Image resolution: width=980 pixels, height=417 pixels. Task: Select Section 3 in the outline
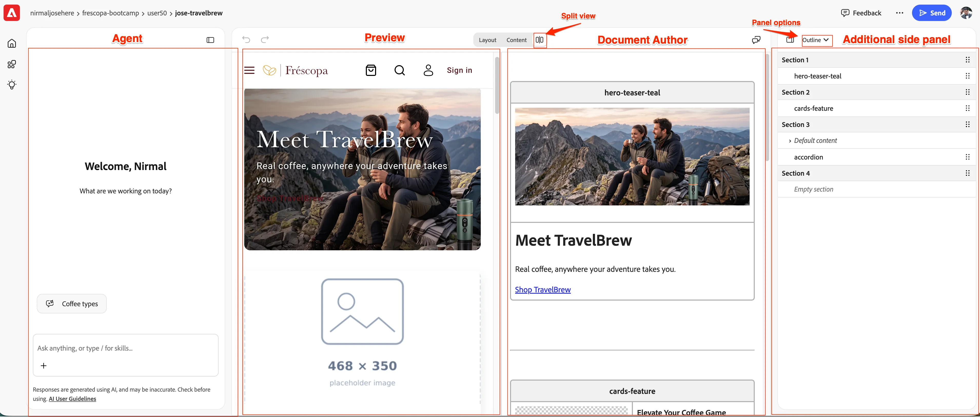(796, 124)
